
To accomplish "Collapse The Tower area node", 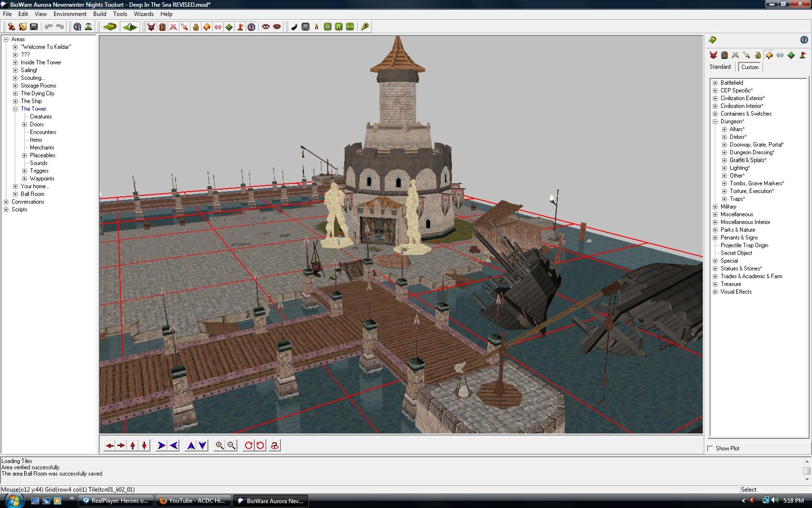I will (x=15, y=109).
